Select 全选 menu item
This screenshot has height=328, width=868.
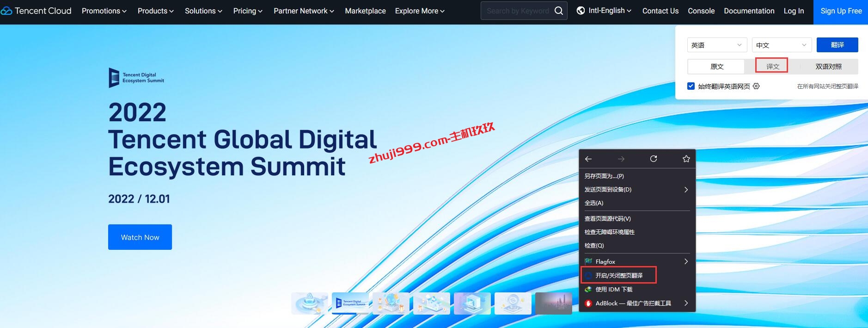pos(637,203)
